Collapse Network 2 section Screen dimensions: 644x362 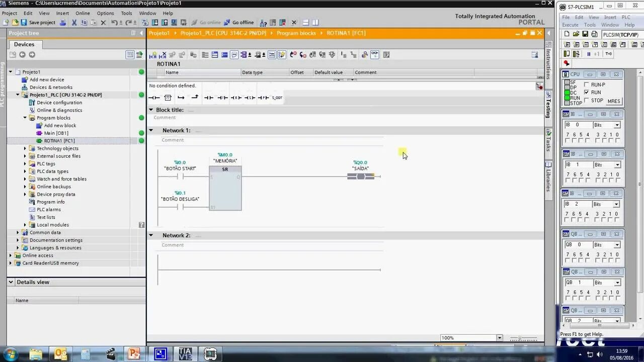(151, 235)
